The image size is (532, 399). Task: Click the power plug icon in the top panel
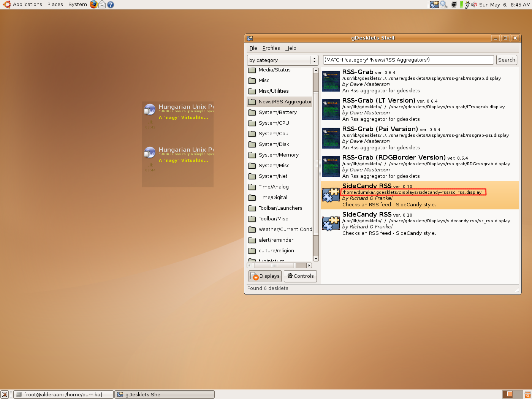pos(467,5)
